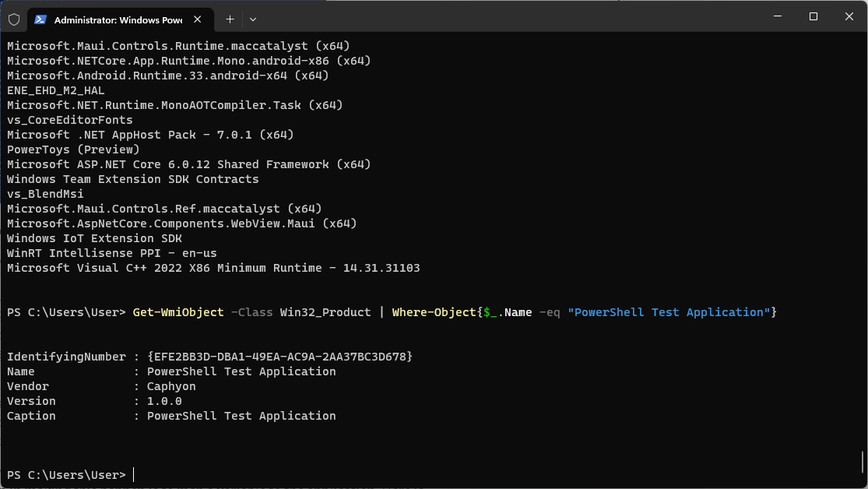Click the line Microsoft.AspNetCore.Components.WebView.Maui (x64)
The height and width of the screenshot is (489, 868).
[182, 223]
